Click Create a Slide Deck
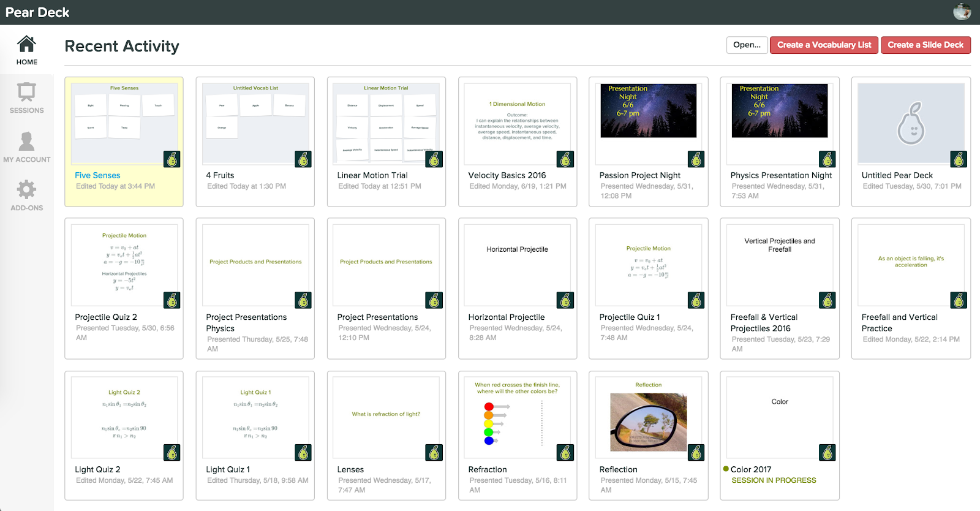This screenshot has height=511, width=980. coord(925,45)
